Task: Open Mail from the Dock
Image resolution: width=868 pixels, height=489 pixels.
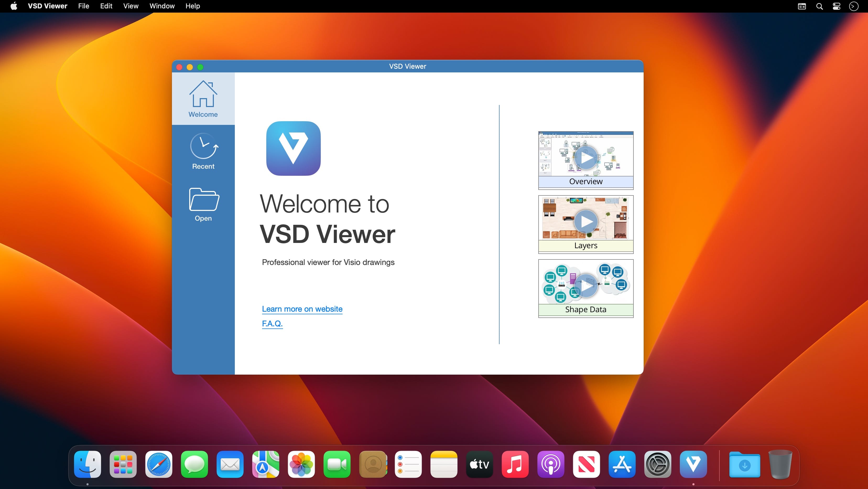Action: [x=230, y=464]
